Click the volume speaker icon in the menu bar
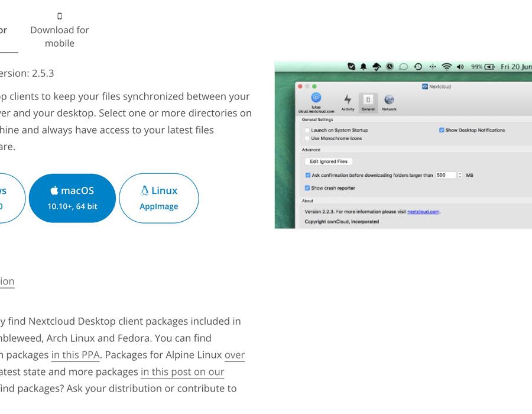This screenshot has height=414, width=532. pos(460,67)
